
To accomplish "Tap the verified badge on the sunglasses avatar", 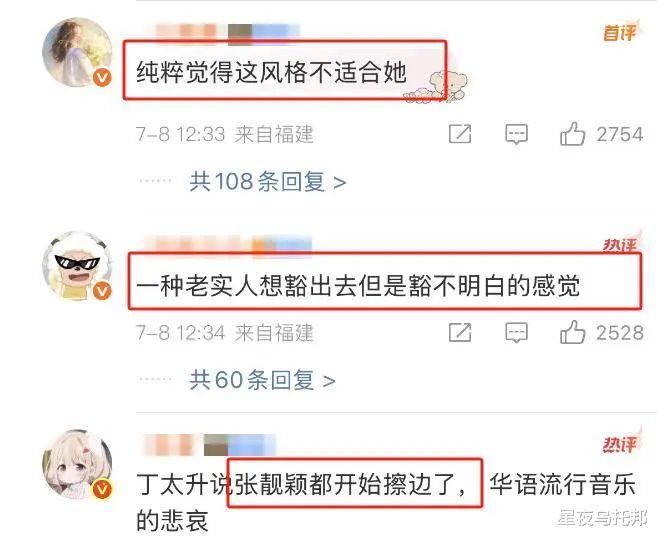I will coord(102,290).
